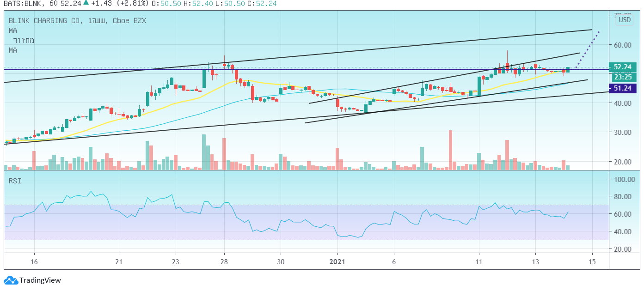Click date 30 on the time axis
The height and width of the screenshot is (291, 644).
pos(280,261)
